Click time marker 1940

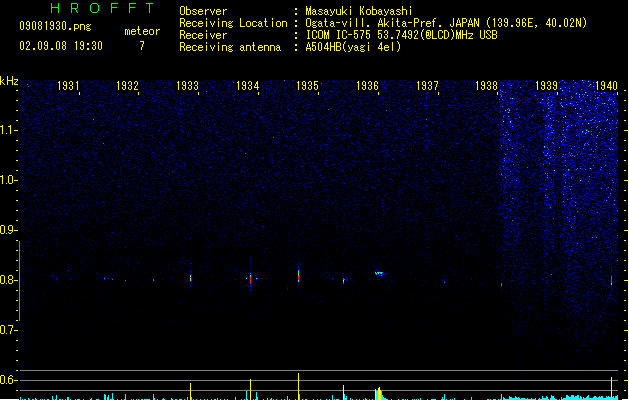pos(607,86)
